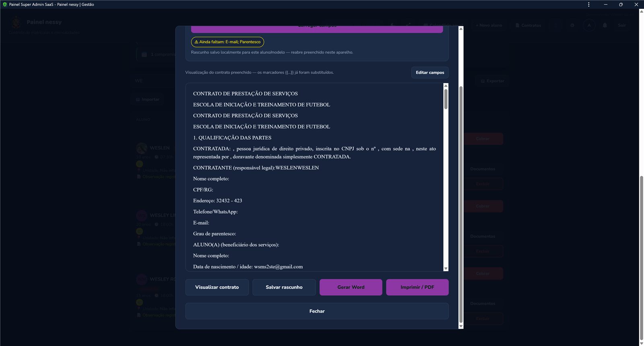644x346 pixels.
Task: Click Cobrar button in WESLEY RO row
Action: (x=483, y=274)
